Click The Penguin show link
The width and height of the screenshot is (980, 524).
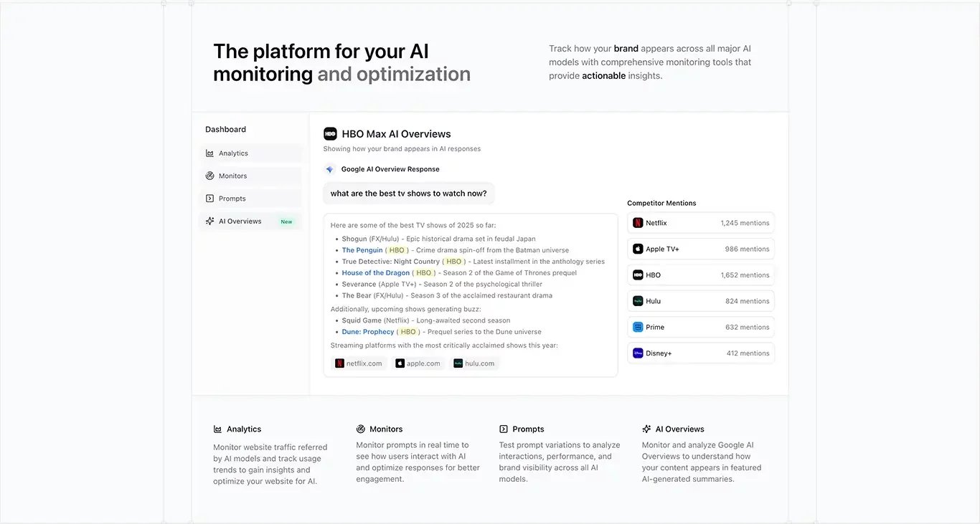tap(362, 250)
